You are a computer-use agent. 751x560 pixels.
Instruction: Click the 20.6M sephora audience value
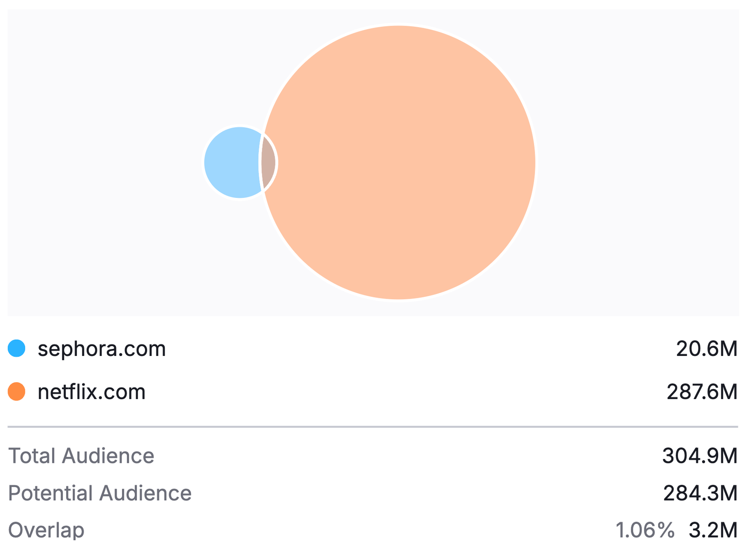click(x=706, y=349)
